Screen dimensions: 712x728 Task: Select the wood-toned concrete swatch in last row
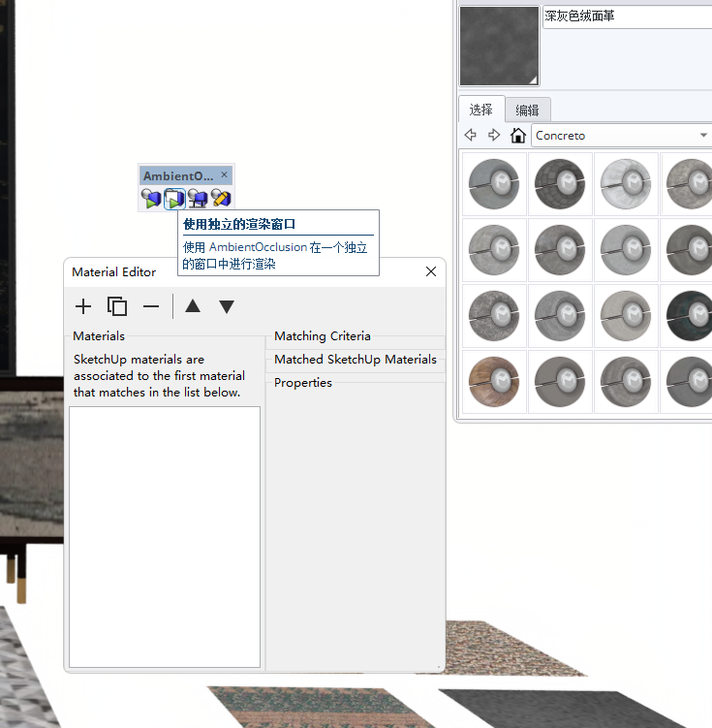click(494, 381)
